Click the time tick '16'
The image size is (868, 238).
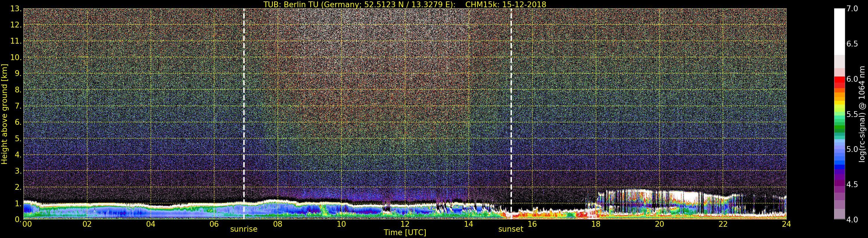coord(532,224)
